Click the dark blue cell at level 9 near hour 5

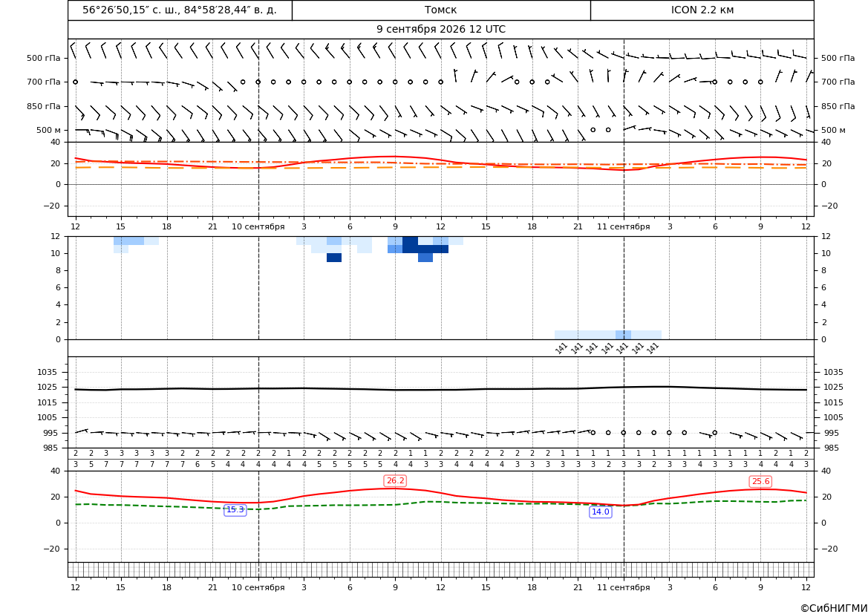(x=334, y=258)
